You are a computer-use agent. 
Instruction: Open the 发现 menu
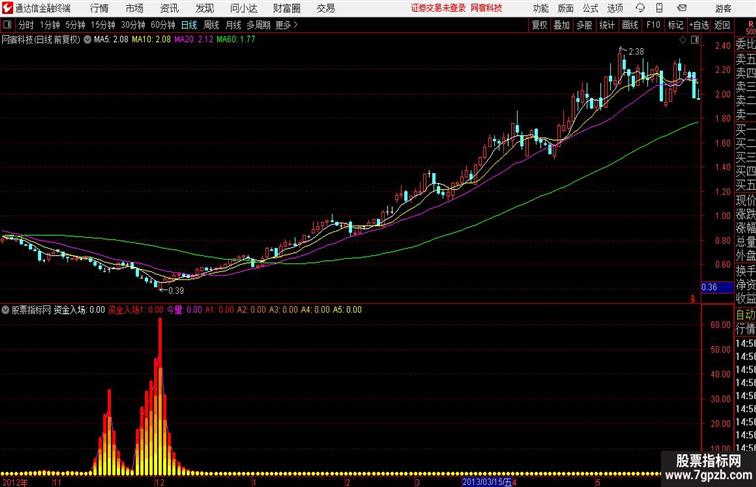click(204, 8)
